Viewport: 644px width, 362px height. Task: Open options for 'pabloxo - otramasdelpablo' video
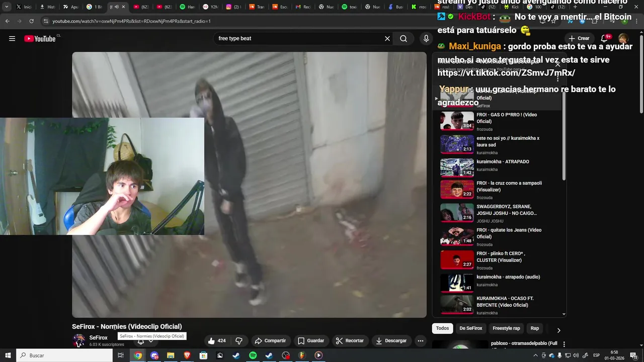[x=564, y=344]
